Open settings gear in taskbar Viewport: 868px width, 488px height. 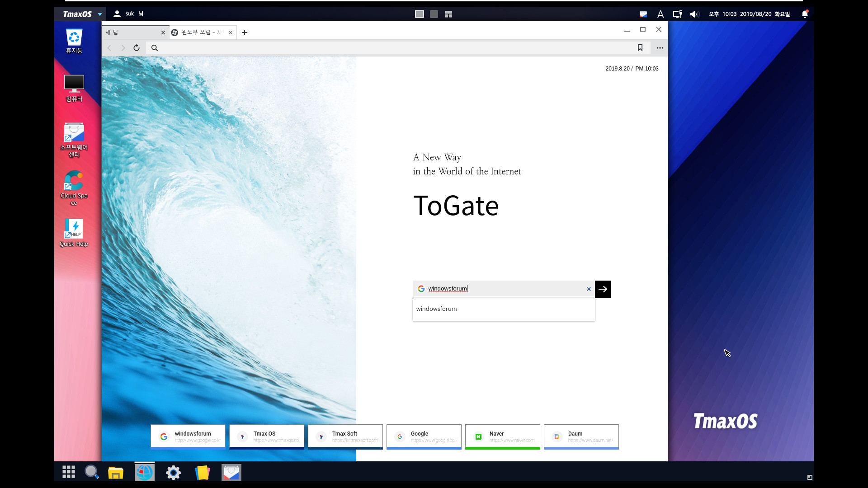(x=174, y=473)
